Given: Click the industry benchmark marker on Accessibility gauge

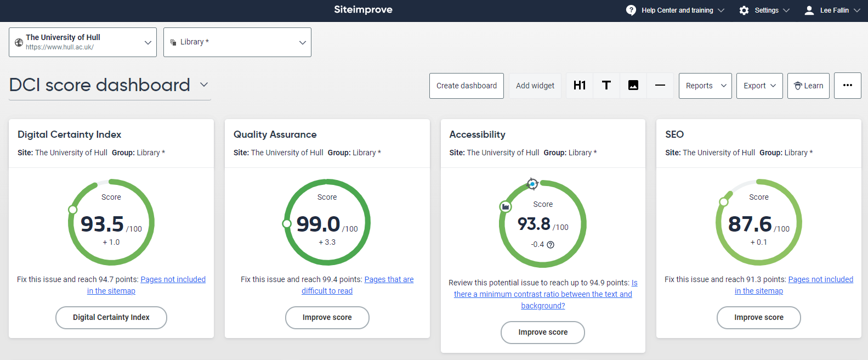Looking at the screenshot, I should 506,206.
